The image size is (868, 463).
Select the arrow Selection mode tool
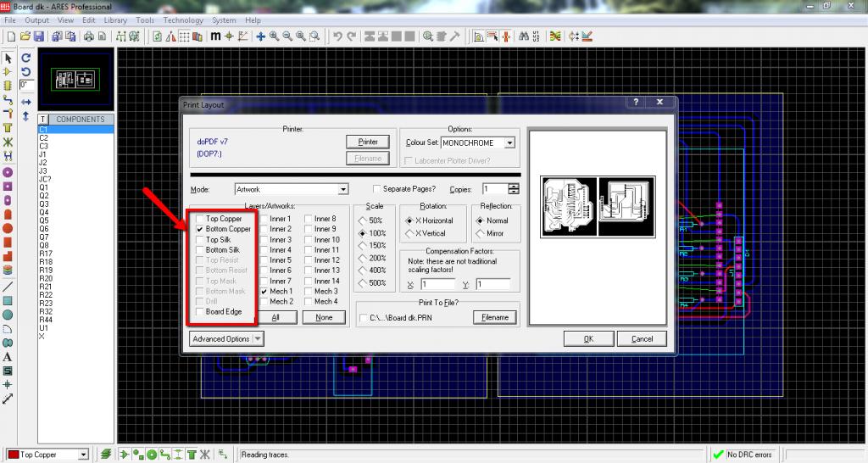8,59
